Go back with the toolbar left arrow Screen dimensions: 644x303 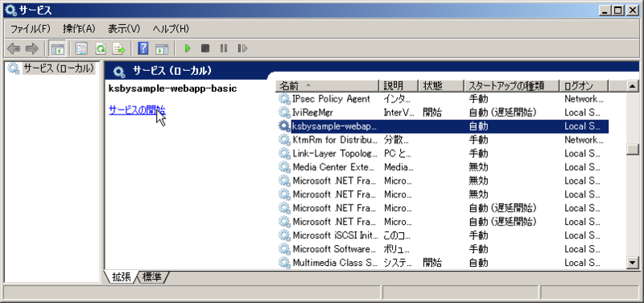[x=14, y=49]
